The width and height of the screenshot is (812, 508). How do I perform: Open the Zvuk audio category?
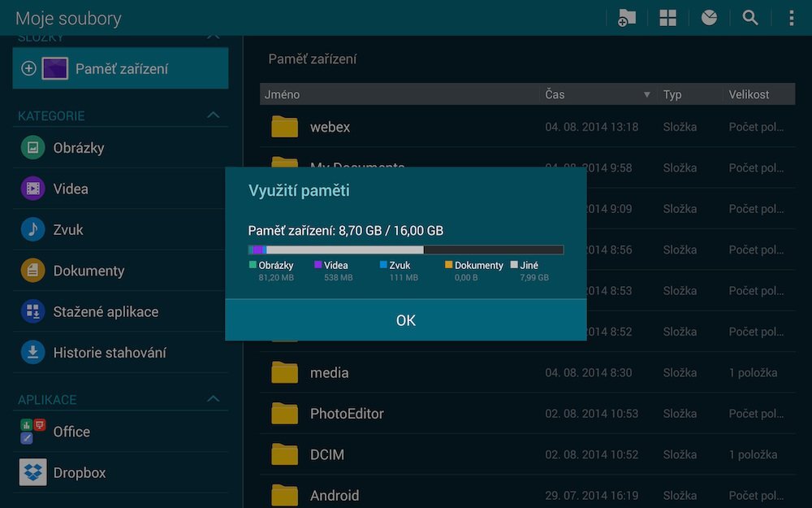click(x=68, y=230)
